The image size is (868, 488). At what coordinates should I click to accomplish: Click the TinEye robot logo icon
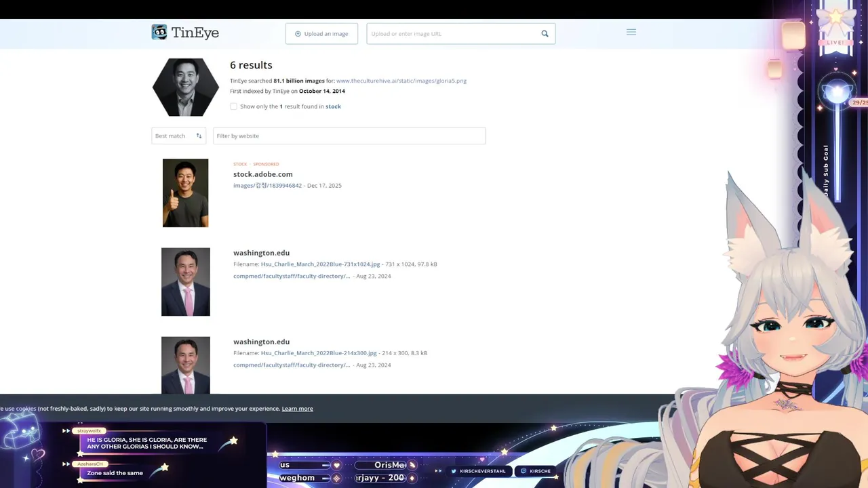click(159, 32)
